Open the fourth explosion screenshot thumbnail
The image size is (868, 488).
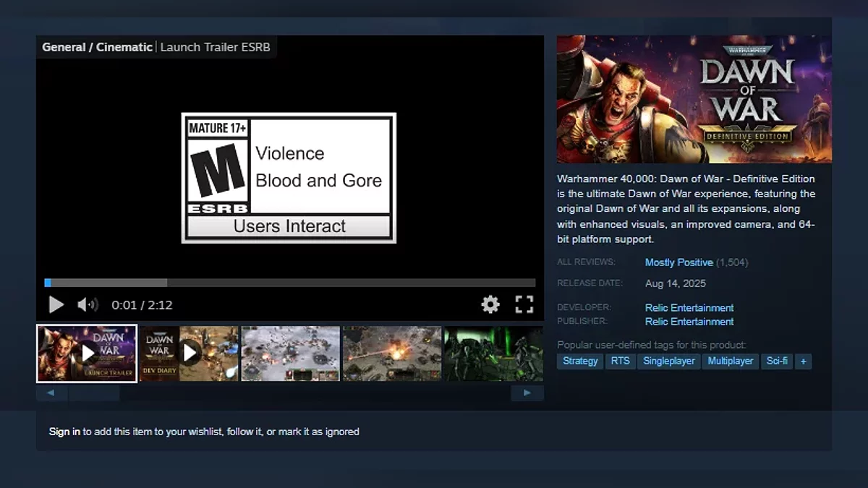tap(391, 354)
